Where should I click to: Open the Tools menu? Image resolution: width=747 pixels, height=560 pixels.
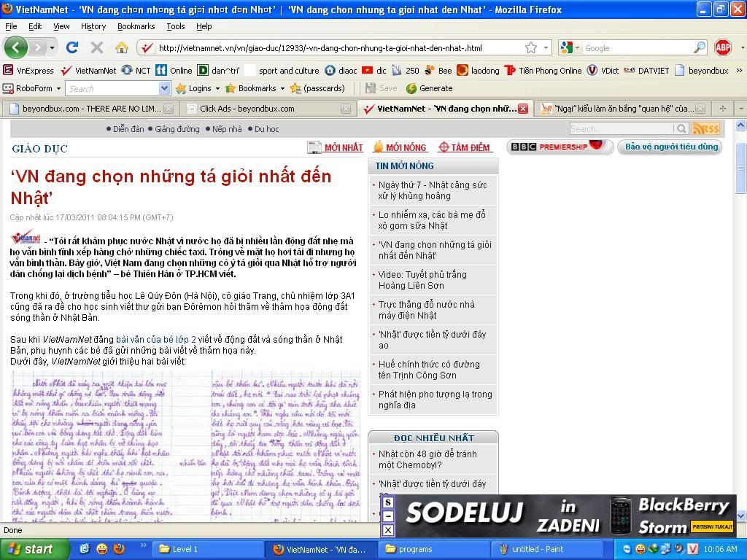[176, 26]
